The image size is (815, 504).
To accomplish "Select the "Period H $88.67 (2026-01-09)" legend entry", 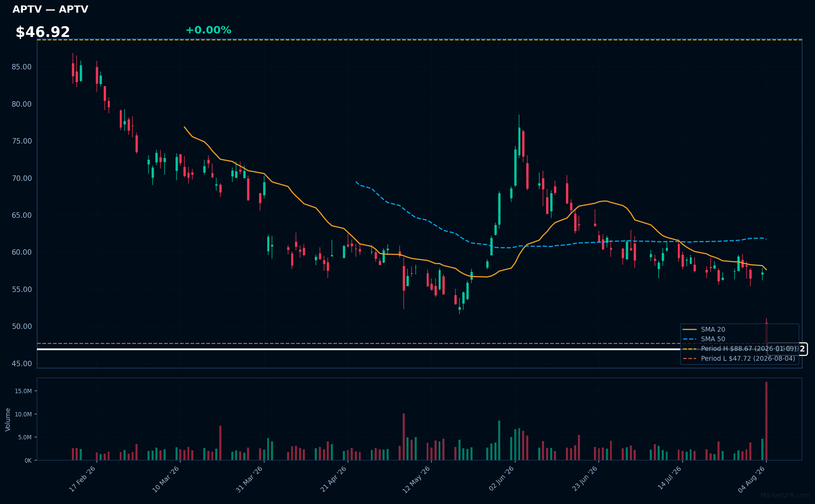I will pyautogui.click(x=739, y=349).
